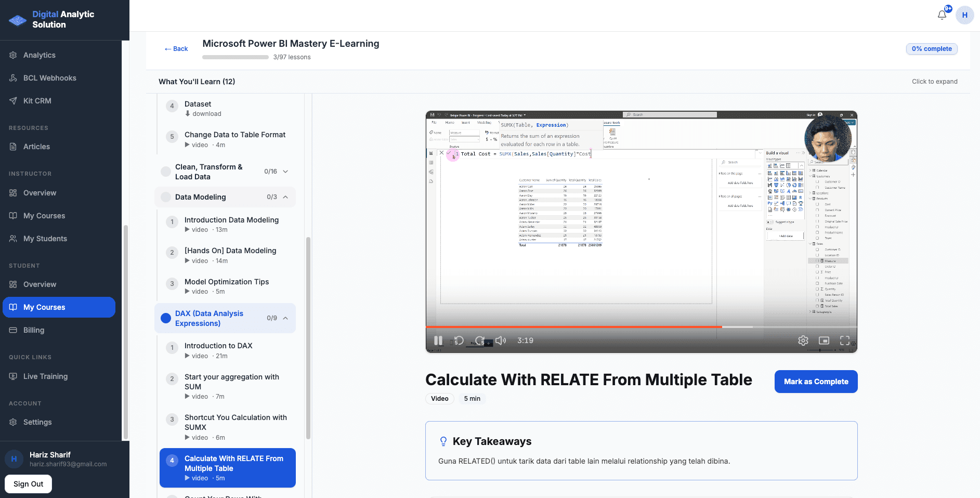Open Student Overview page
Screen dimensions: 980x498
[59, 284]
